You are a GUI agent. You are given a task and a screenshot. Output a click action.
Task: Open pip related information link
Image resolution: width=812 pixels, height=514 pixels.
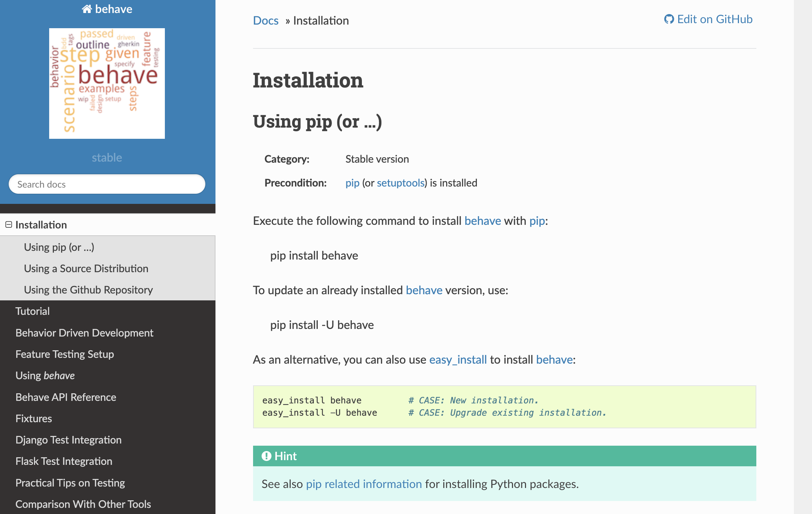click(x=364, y=484)
